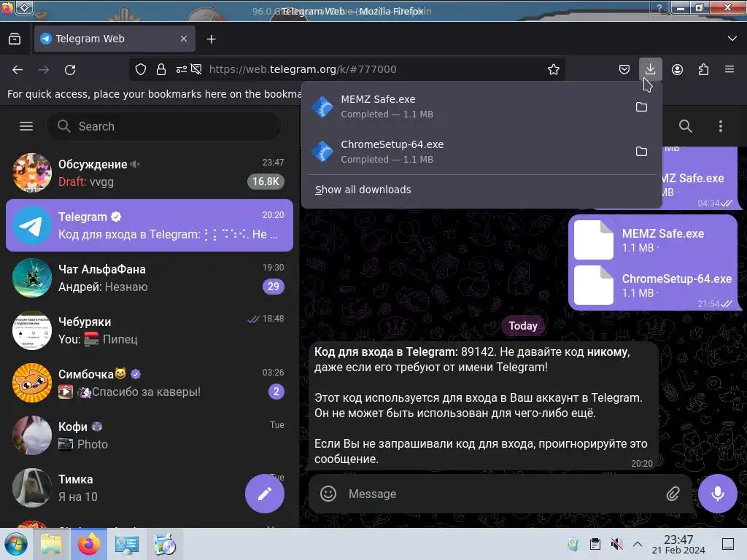Viewport: 747px width, 560px height.
Task: Toggle muted volume tray icon
Action: (617, 544)
